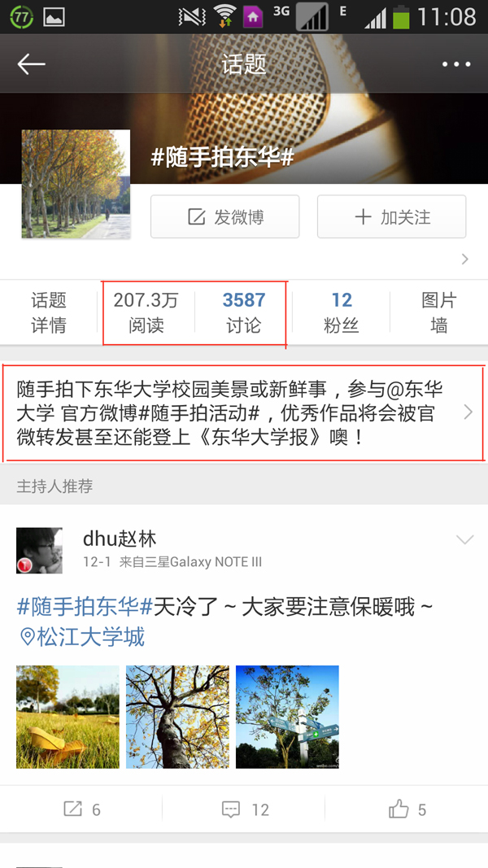The image size is (488, 868).
Task: Tap the back arrow in header
Action: [x=31, y=65]
